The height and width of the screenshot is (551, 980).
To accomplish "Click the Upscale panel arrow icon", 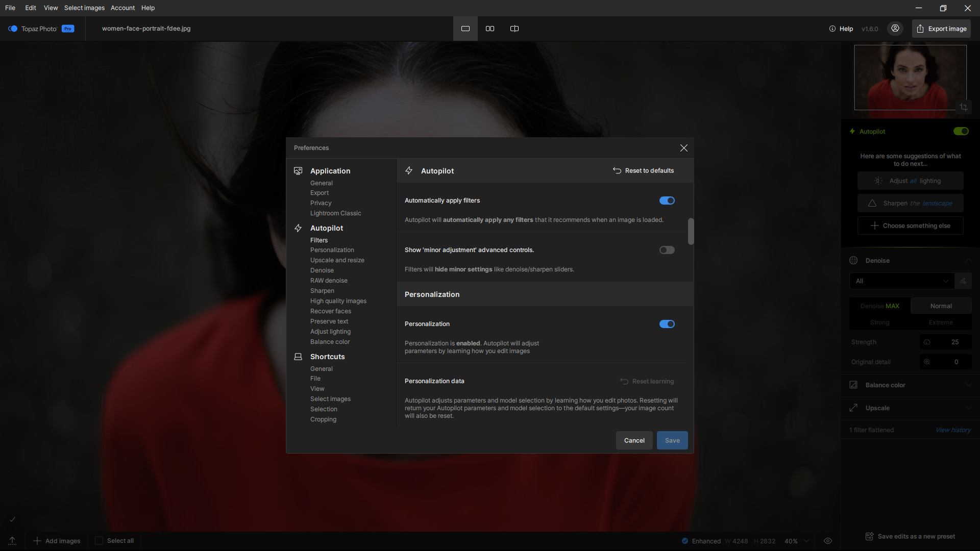I will 853,408.
